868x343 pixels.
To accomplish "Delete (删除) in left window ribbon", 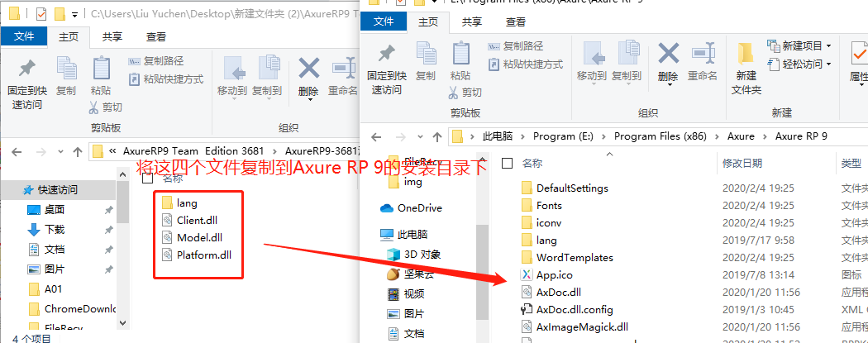I will (308, 76).
